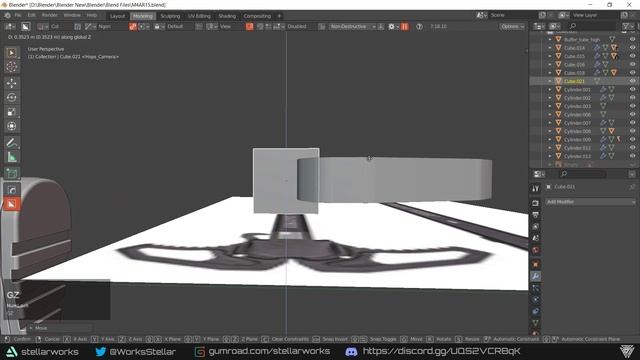Open the Render properties tab
The image size is (640, 360).
[536, 203]
